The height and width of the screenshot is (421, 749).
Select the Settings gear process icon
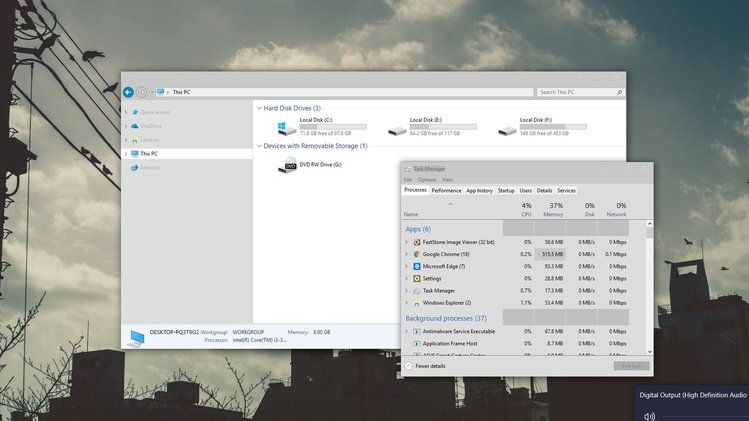(416, 278)
